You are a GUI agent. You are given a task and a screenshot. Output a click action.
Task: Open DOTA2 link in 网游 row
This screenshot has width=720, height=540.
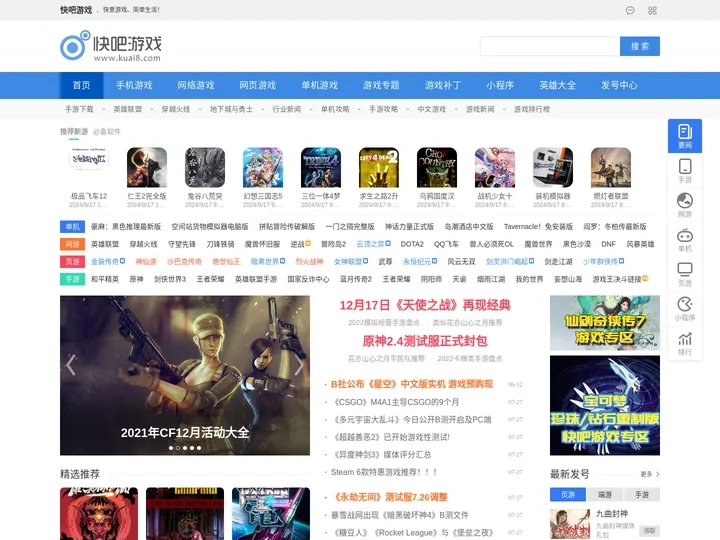(412, 244)
